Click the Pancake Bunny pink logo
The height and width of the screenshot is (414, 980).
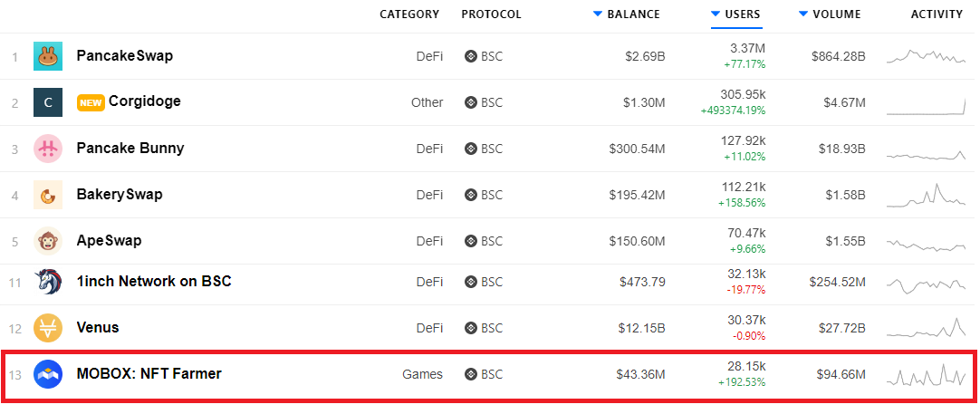(47, 149)
